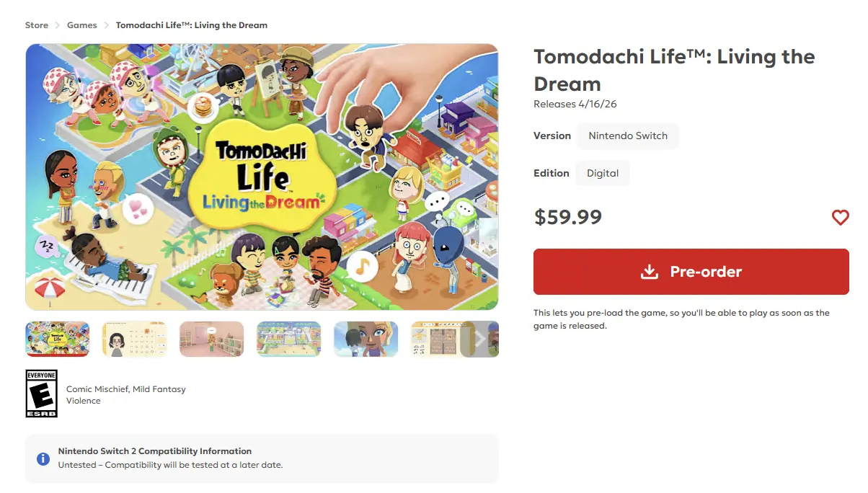The height and width of the screenshot is (493, 868).
Task: Open the second screenshot thumbnail
Action: (134, 339)
